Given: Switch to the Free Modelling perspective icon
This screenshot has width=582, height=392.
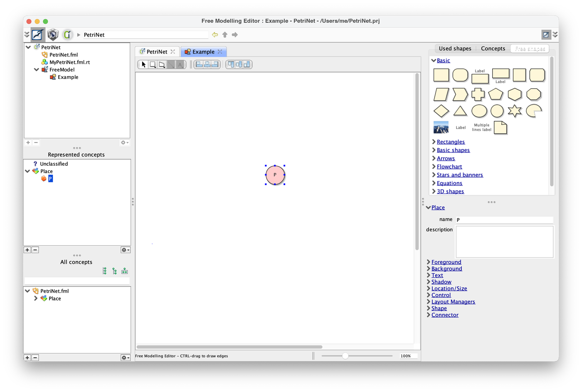Looking at the screenshot, I should [x=38, y=34].
